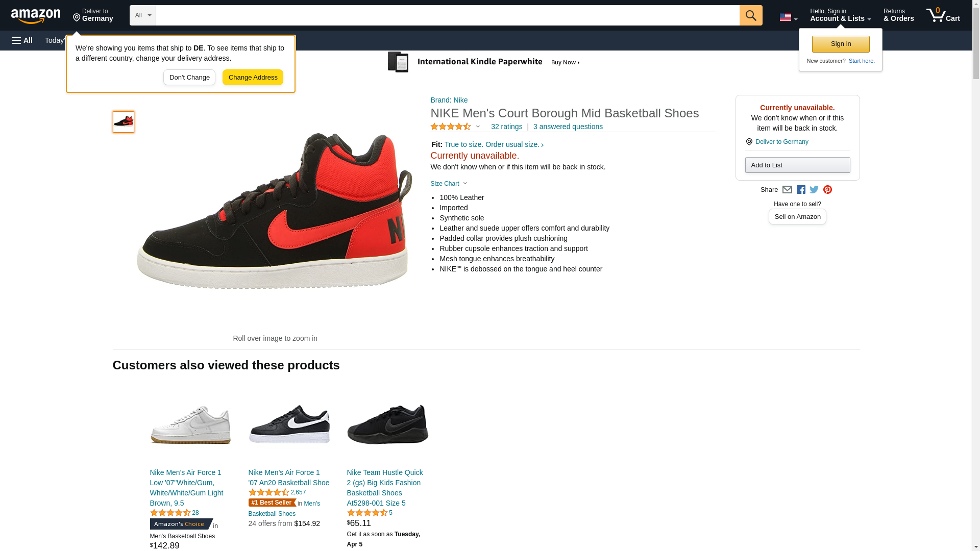Click the Add to List button

797,165
